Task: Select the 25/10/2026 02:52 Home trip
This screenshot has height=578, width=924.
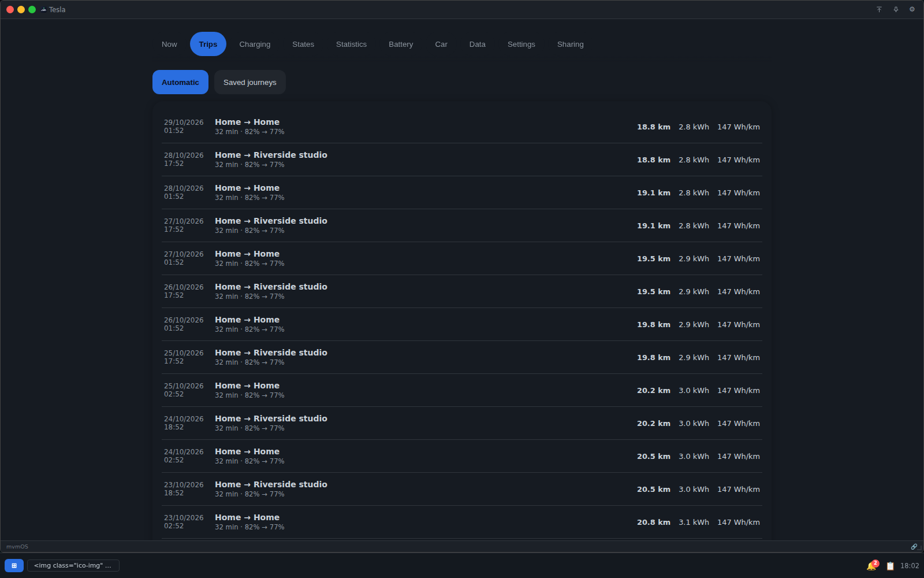Action: (x=462, y=390)
